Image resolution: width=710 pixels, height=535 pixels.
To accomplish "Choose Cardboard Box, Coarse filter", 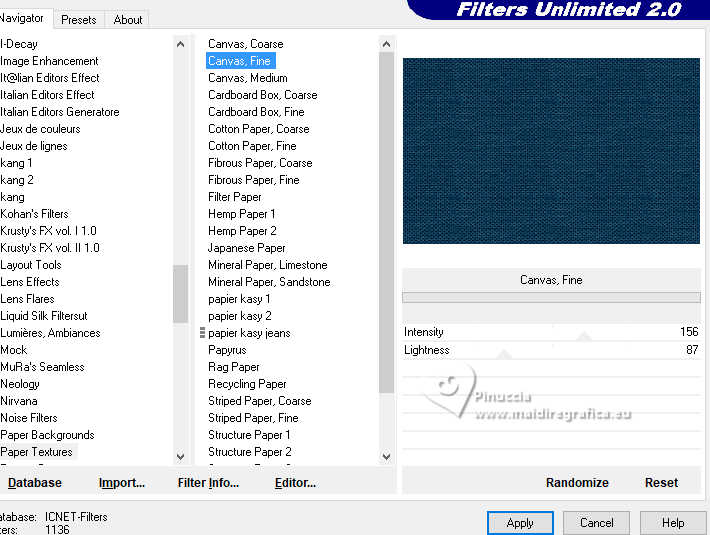I will 263,95.
